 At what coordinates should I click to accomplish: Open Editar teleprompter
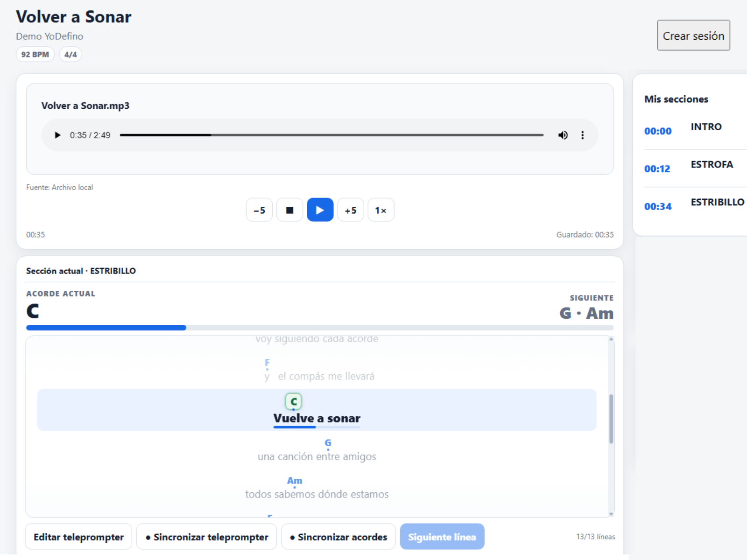[78, 537]
